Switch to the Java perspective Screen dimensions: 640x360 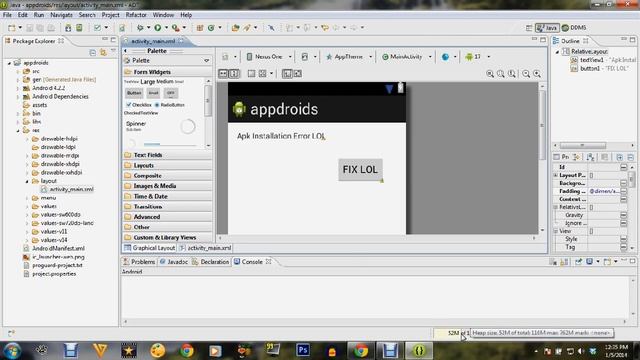coord(547,27)
